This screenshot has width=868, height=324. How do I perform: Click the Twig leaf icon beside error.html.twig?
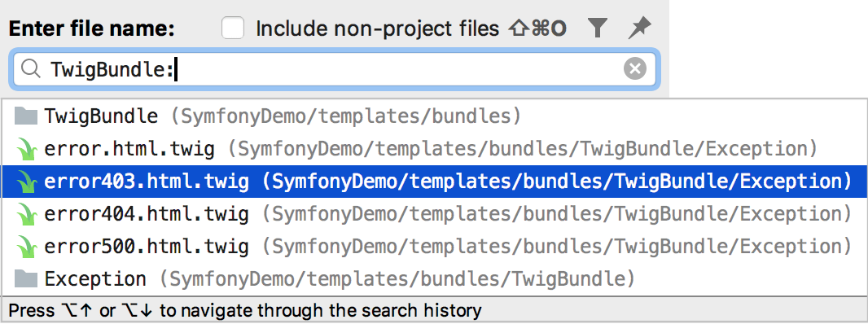[x=26, y=149]
